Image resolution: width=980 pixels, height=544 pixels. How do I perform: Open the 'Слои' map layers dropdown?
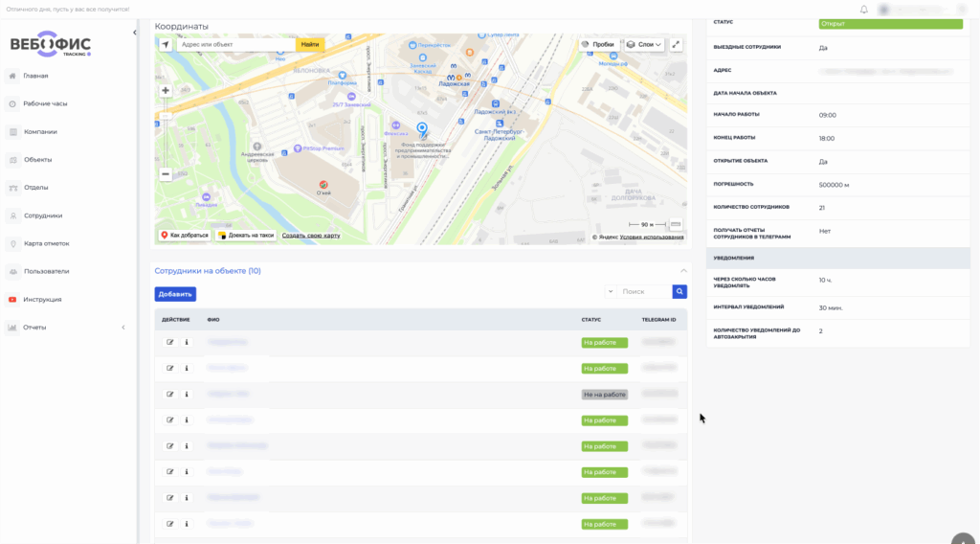(643, 44)
